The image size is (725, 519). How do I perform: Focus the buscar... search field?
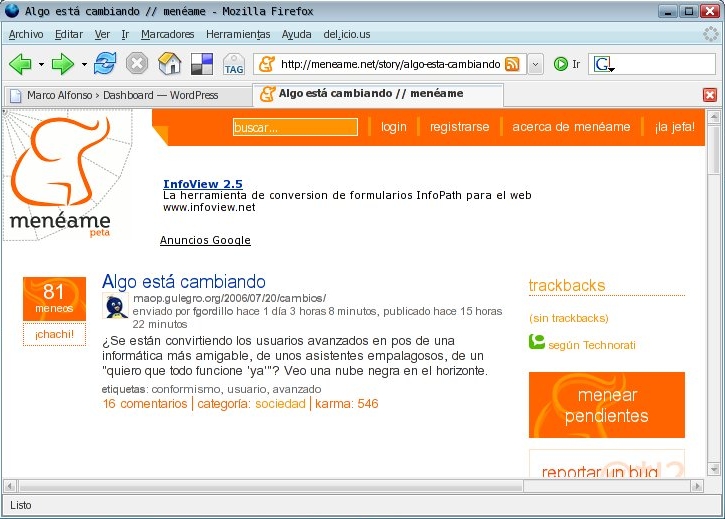point(295,127)
